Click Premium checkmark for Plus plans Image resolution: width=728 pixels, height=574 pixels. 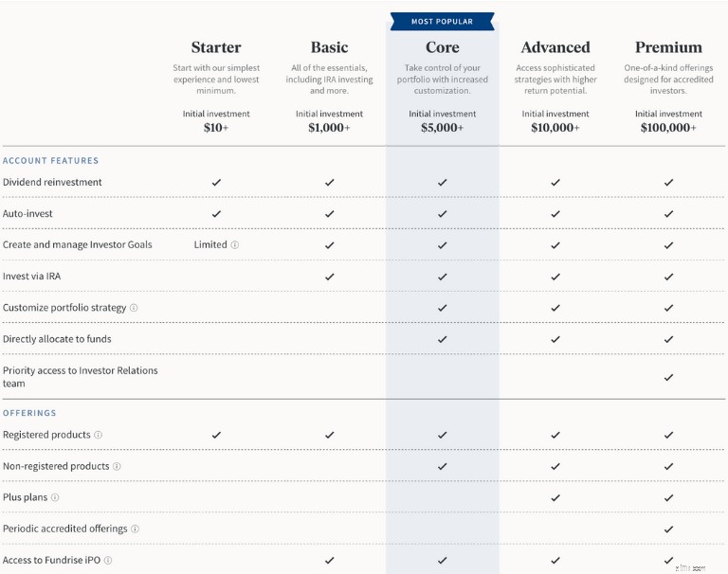pyautogui.click(x=668, y=498)
